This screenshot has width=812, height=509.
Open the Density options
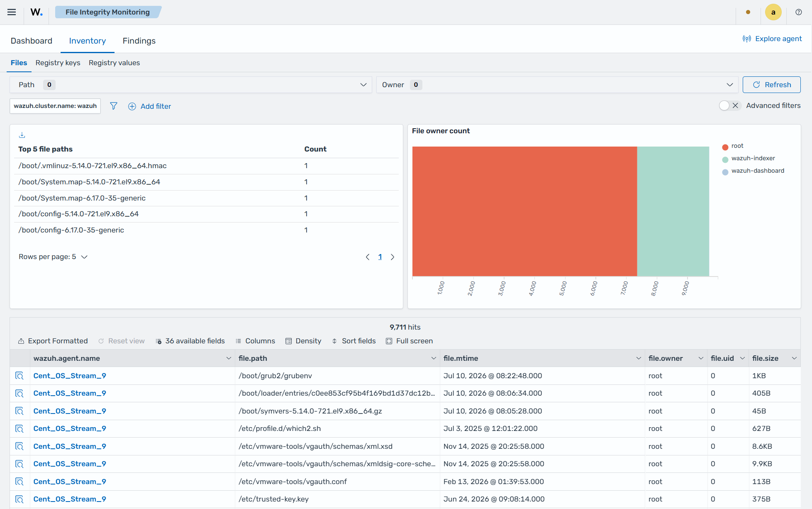click(303, 341)
